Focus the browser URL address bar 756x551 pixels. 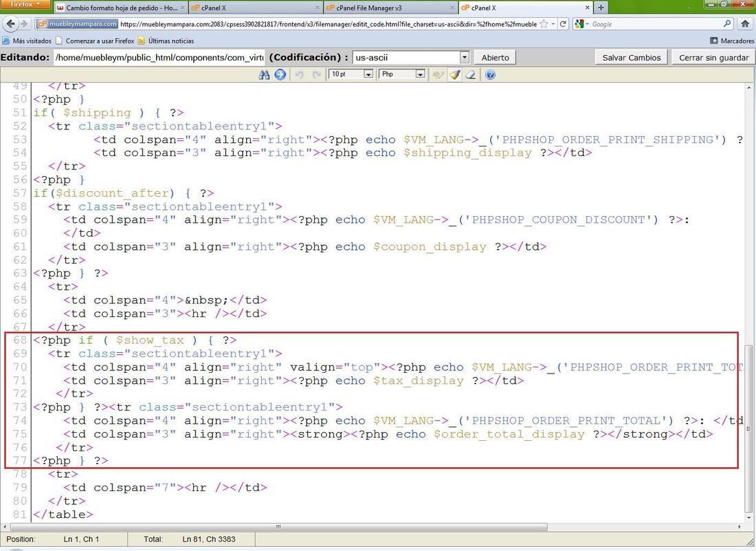328,23
